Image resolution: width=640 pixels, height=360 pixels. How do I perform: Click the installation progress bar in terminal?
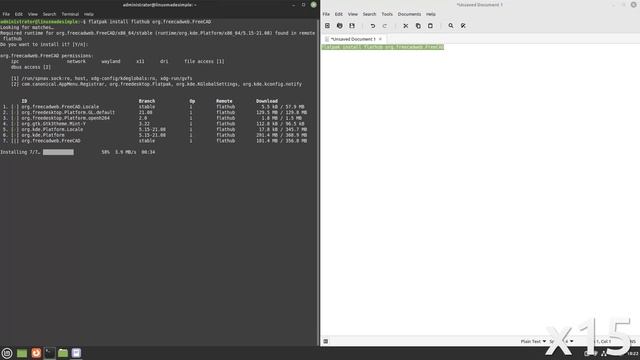coord(58,152)
